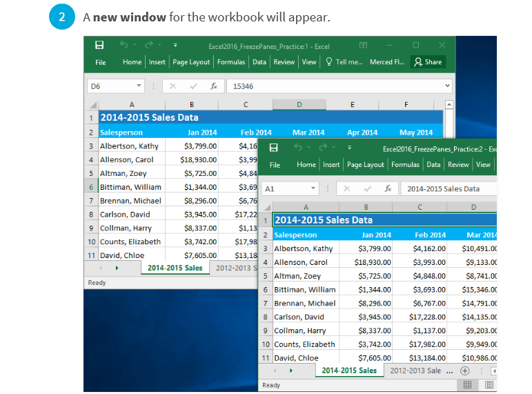Screen dimensions: 532x394
Task: Open Page Layout tab in Practice:1 window
Action: [x=191, y=62]
